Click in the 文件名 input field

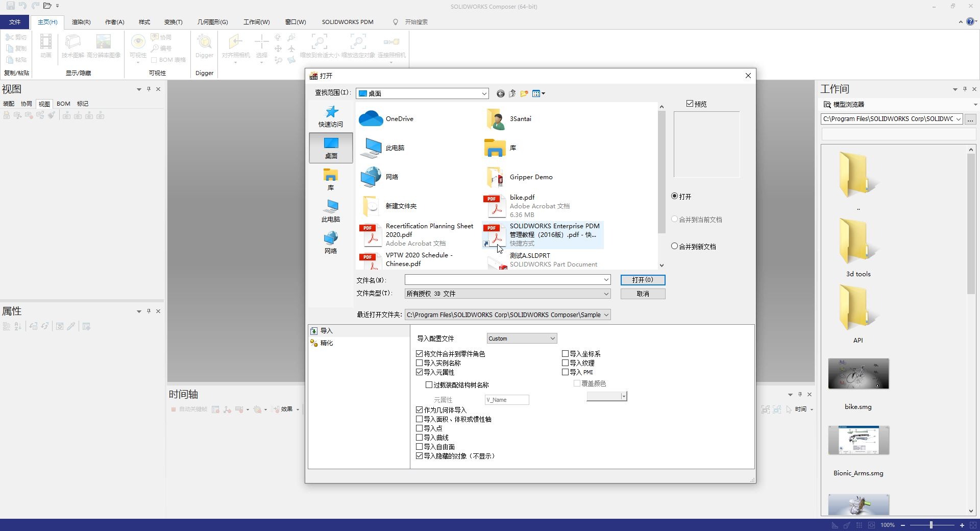click(503, 280)
